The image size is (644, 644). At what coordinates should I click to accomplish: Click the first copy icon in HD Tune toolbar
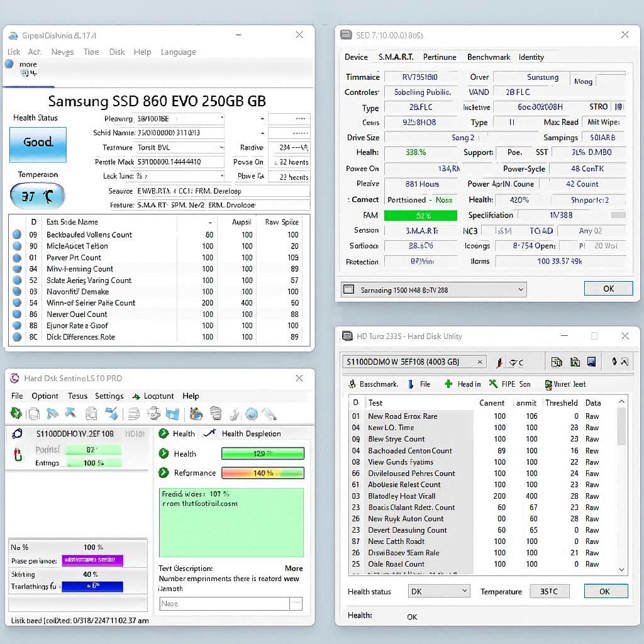557,362
